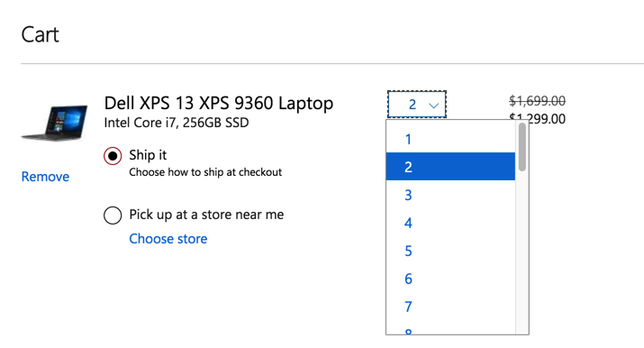Viewport: 644px width, 348px height.
Task: Select 7 in the quantity list
Action: pyautogui.click(x=450, y=307)
